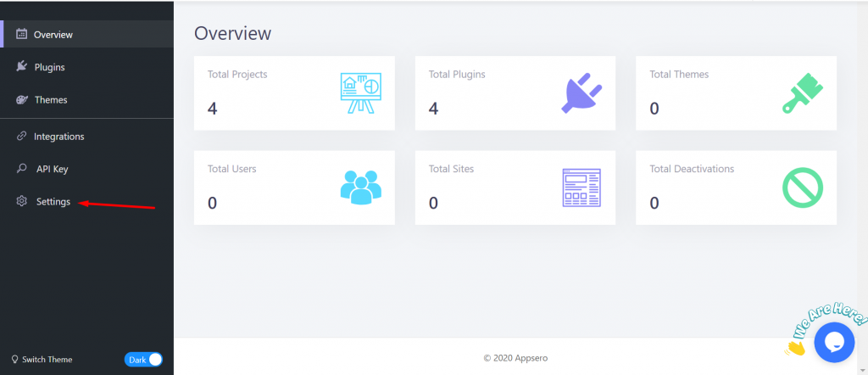
Task: Click the Total Projects count 4
Action: pos(213,108)
